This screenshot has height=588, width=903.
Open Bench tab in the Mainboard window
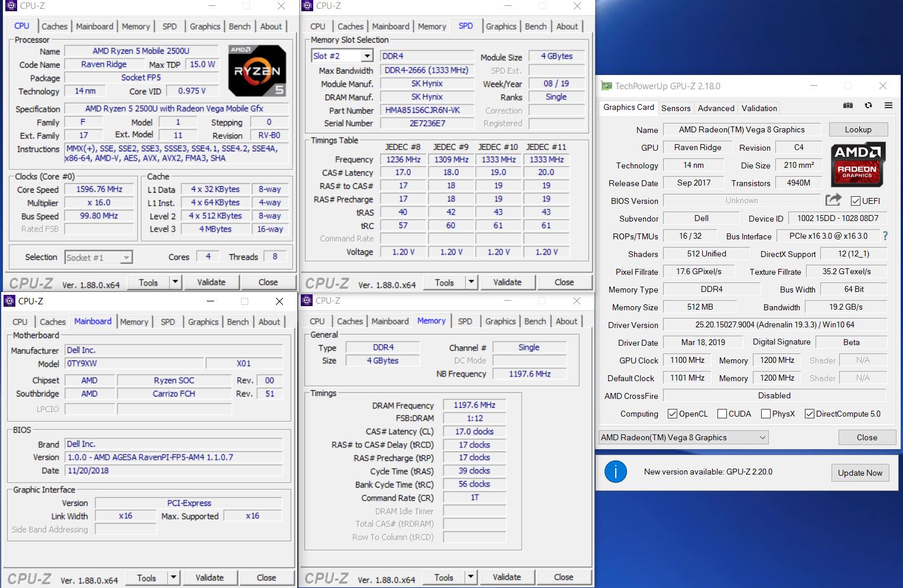238,321
